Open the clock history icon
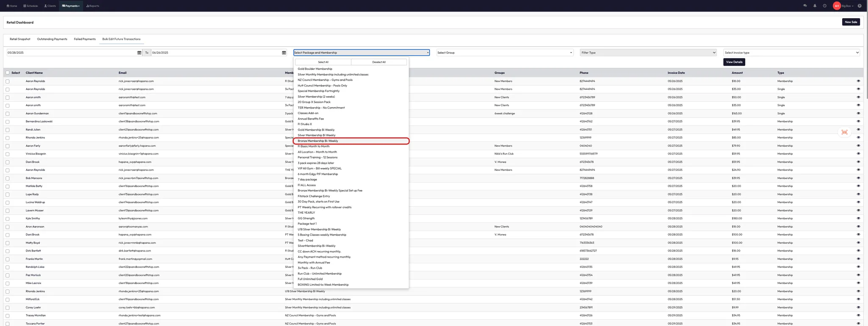The width and height of the screenshot is (868, 326). (x=824, y=6)
